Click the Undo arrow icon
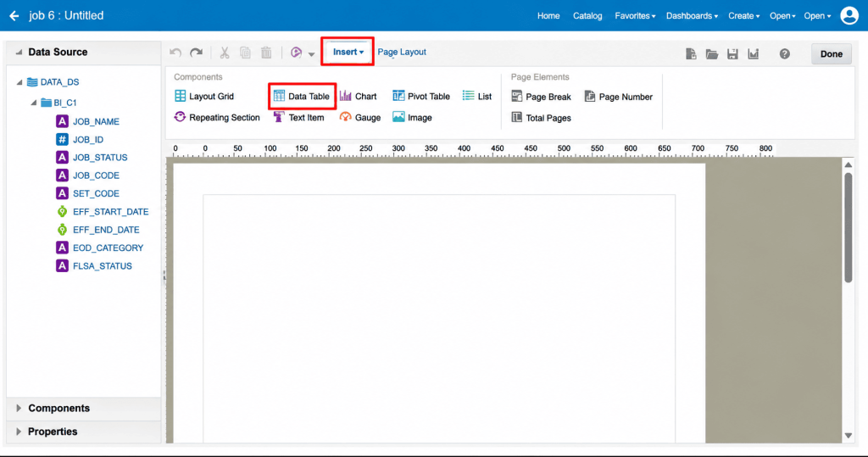Image resolution: width=868 pixels, height=457 pixels. point(175,53)
